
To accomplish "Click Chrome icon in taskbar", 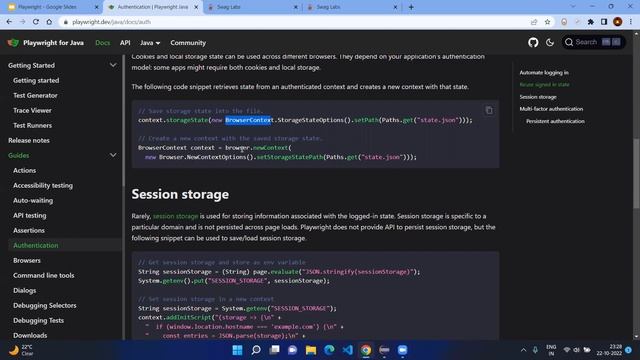I will (x=366, y=350).
